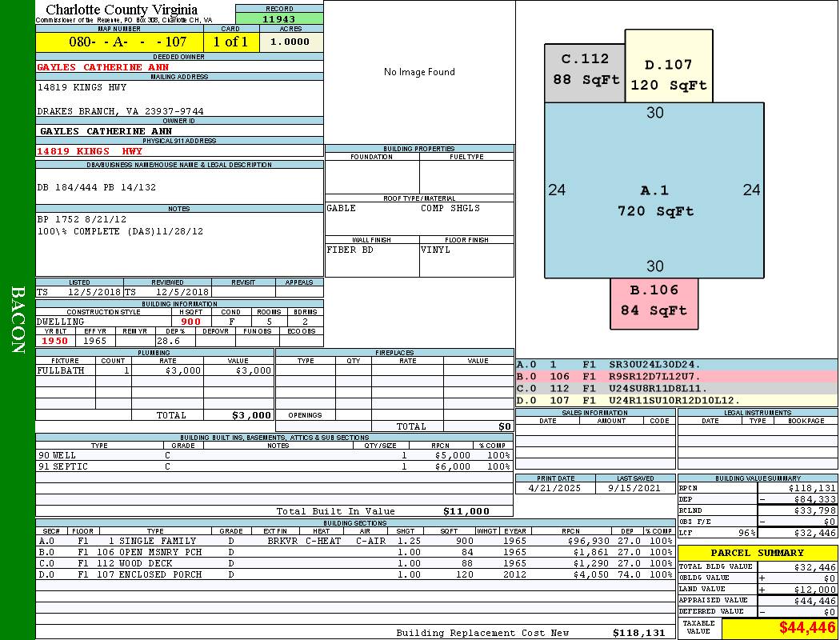840x640 pixels.
Task: Select the 91 SEPTIC built-in row
Action: pyautogui.click(x=274, y=466)
